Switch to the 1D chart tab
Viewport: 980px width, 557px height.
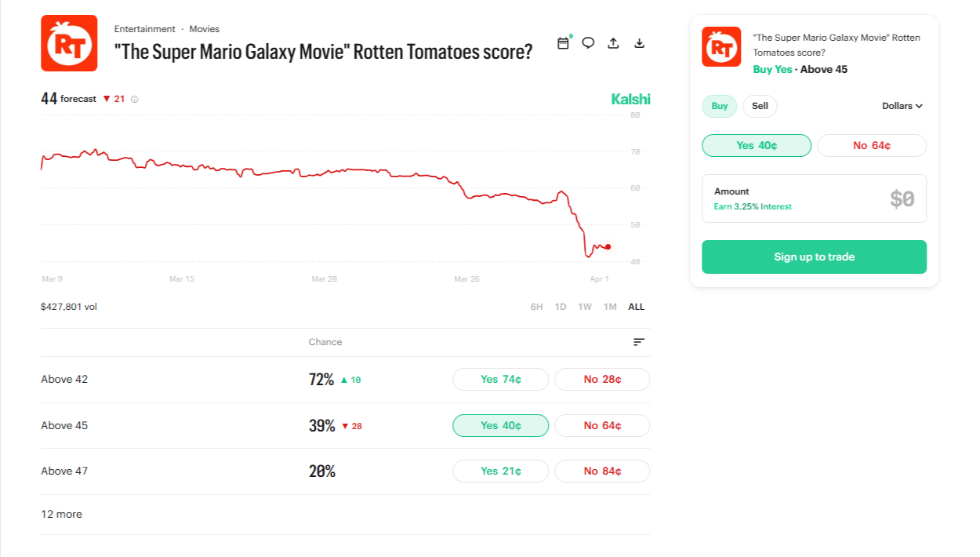coord(561,306)
